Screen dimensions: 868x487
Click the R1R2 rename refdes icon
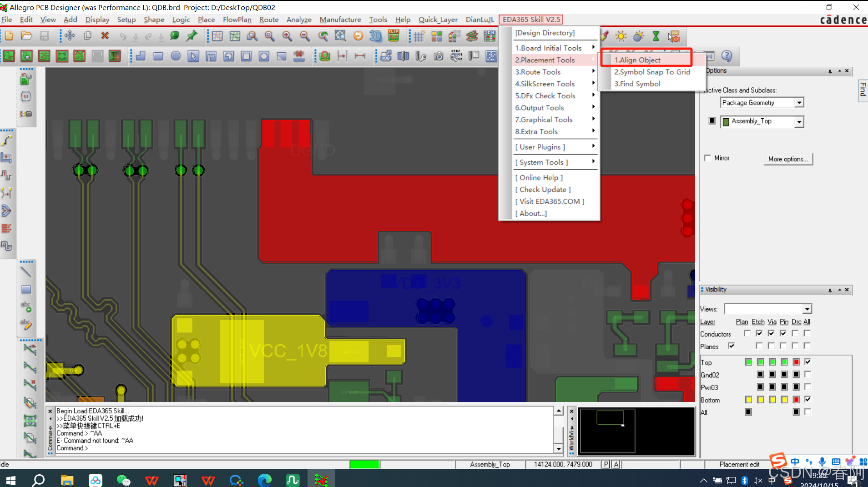click(x=456, y=56)
